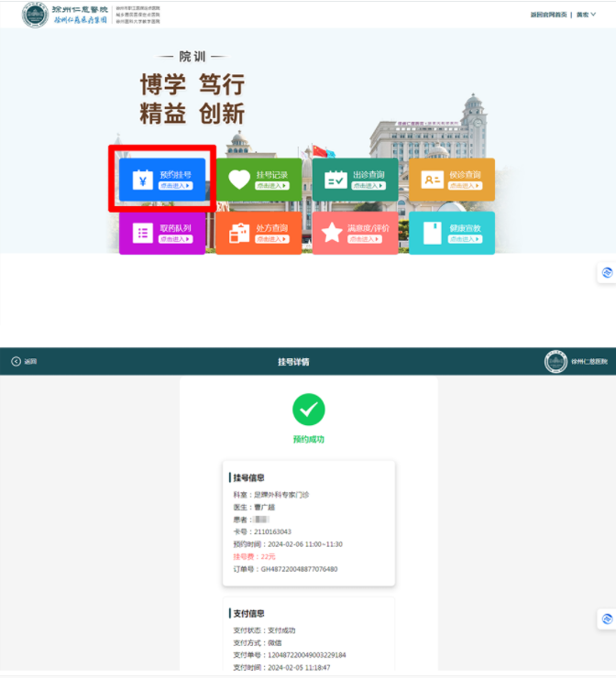Click the heart icon on 挂号记录
This screenshot has width=616, height=678.
click(x=239, y=180)
